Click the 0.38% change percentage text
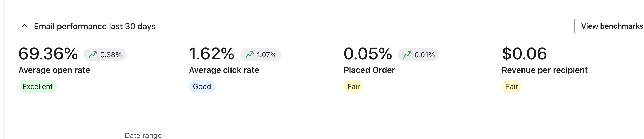The image size is (644, 139). click(x=111, y=55)
